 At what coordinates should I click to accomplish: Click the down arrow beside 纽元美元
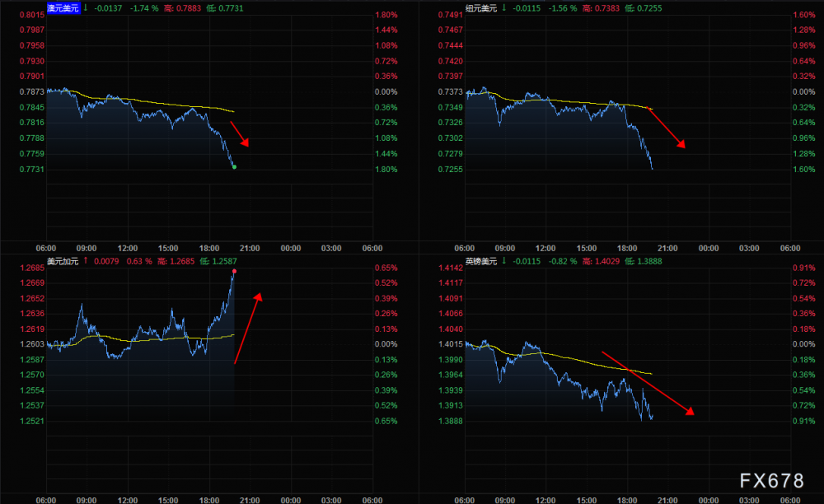click(504, 8)
